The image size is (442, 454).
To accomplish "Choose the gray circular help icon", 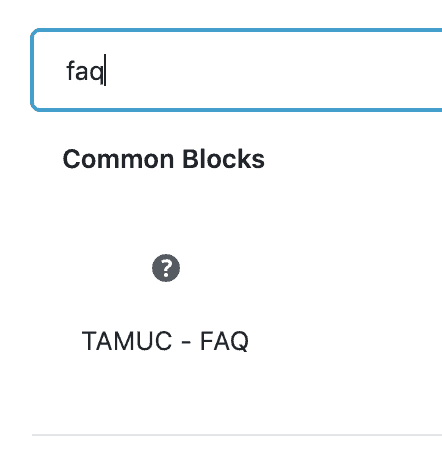I will [x=166, y=268].
